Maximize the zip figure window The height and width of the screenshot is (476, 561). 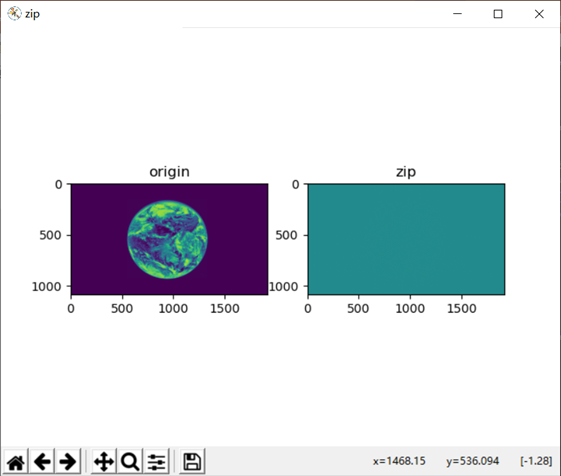click(x=498, y=14)
